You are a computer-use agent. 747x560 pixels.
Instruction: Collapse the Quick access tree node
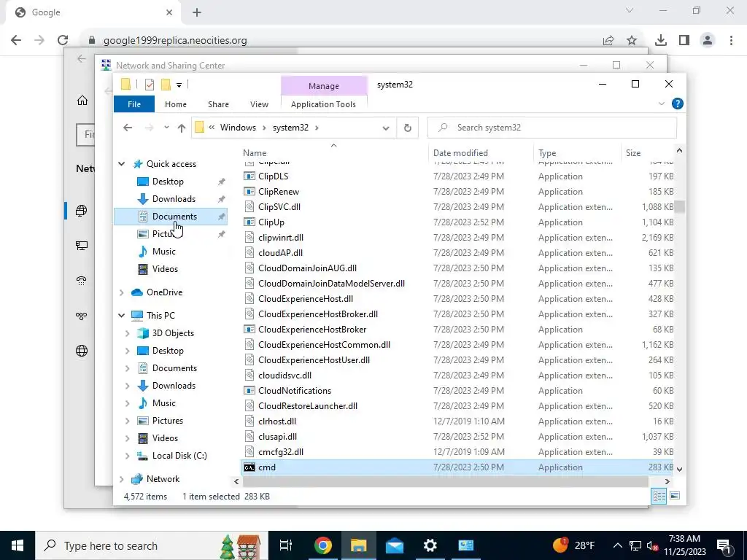click(122, 164)
